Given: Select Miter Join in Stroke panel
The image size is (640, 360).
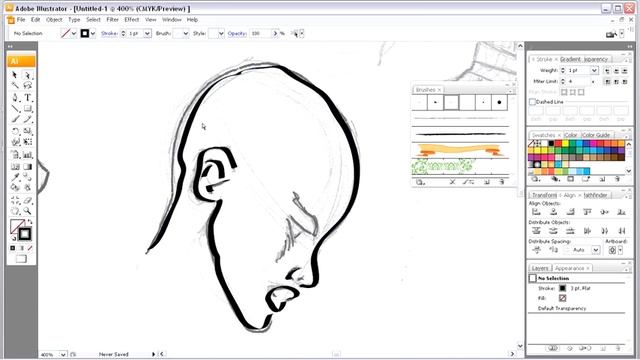Looking at the screenshot, I should (x=607, y=82).
